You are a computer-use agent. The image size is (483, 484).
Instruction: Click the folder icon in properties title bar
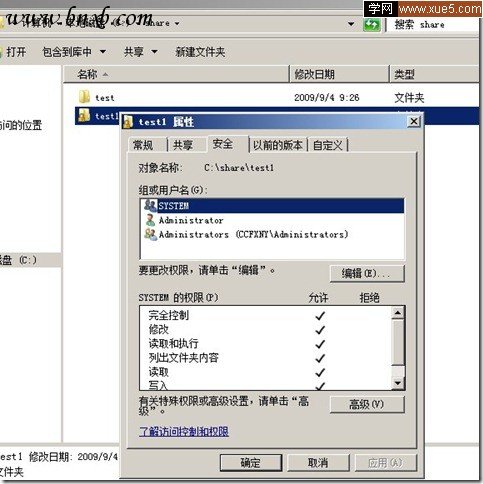click(x=128, y=121)
